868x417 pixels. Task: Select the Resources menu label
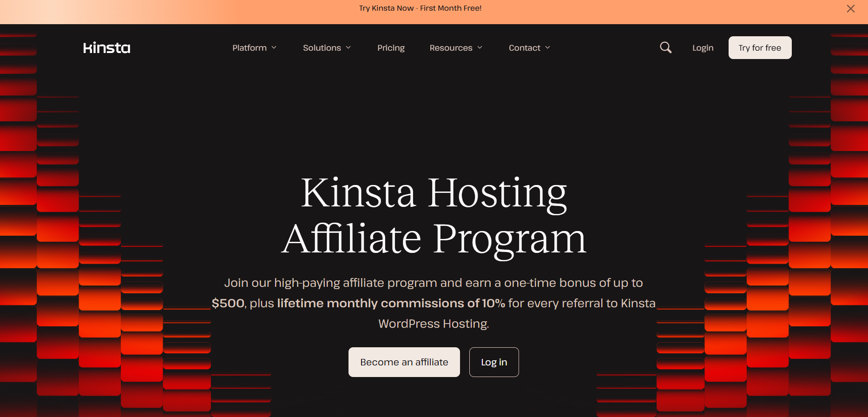click(451, 48)
